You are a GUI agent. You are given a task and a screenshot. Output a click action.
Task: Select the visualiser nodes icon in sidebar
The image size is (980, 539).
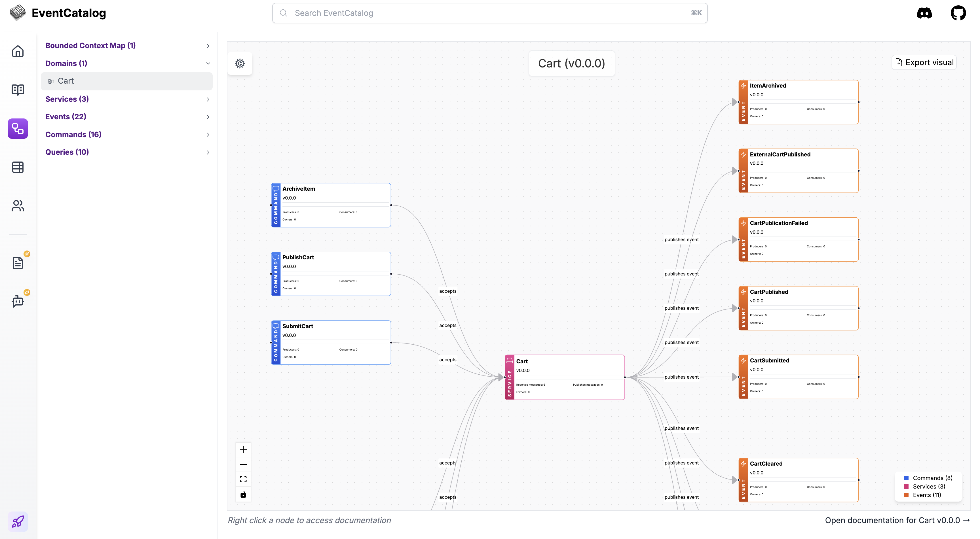coord(18,128)
